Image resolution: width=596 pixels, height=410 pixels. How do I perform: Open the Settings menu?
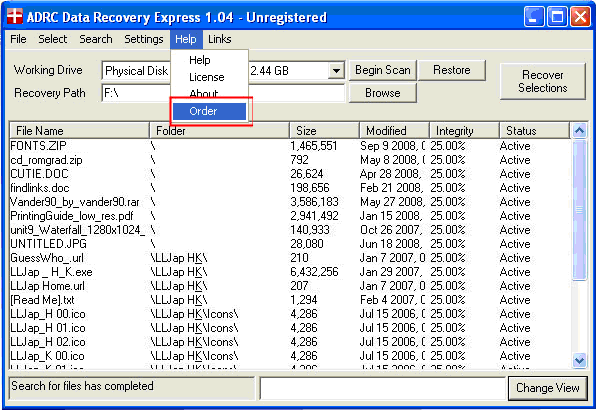coord(144,39)
